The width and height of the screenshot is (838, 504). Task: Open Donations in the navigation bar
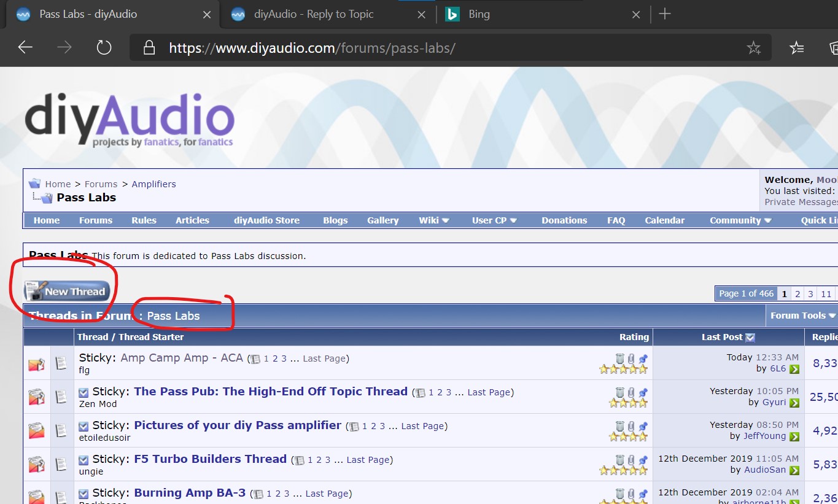[x=564, y=220]
